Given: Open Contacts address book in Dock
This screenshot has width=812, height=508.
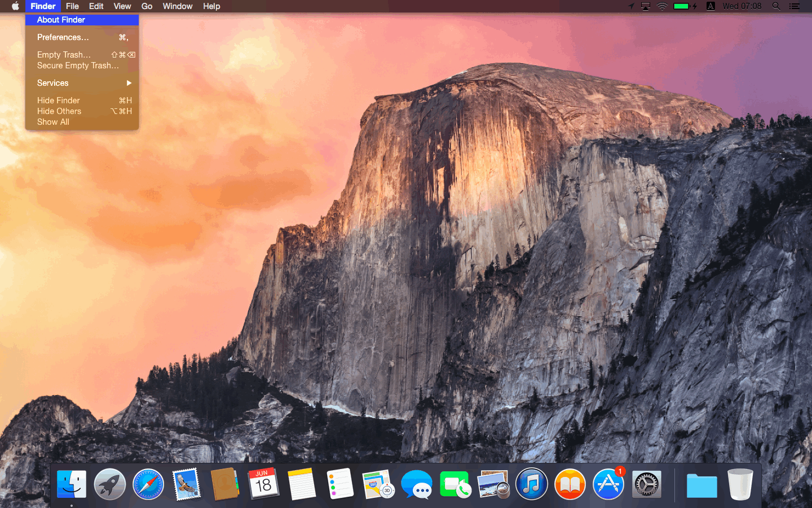Looking at the screenshot, I should (x=225, y=484).
